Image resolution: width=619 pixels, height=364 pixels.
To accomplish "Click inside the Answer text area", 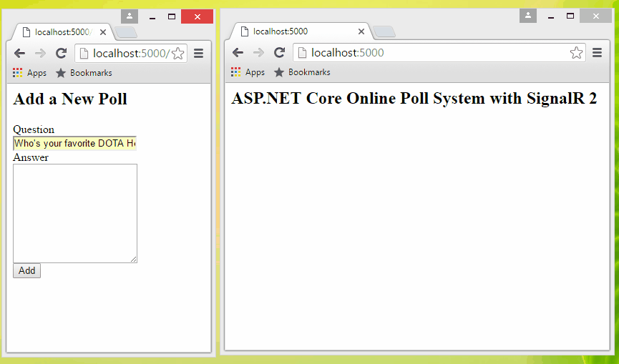I will click(75, 213).
